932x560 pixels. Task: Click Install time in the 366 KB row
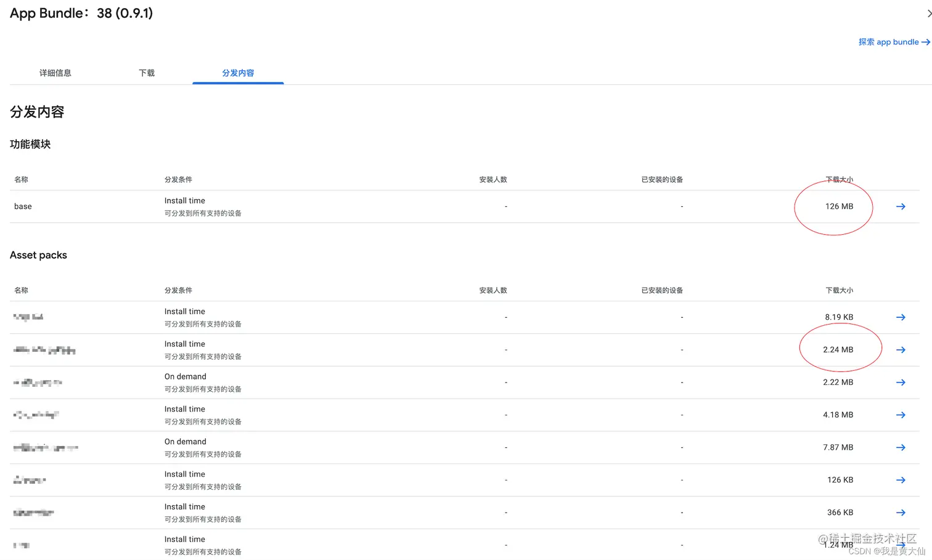pos(185,507)
